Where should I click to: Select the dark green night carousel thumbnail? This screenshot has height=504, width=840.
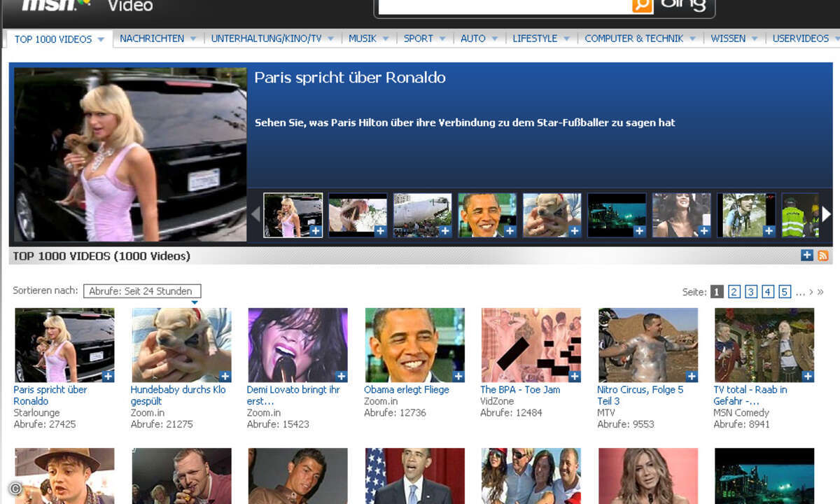click(x=617, y=215)
